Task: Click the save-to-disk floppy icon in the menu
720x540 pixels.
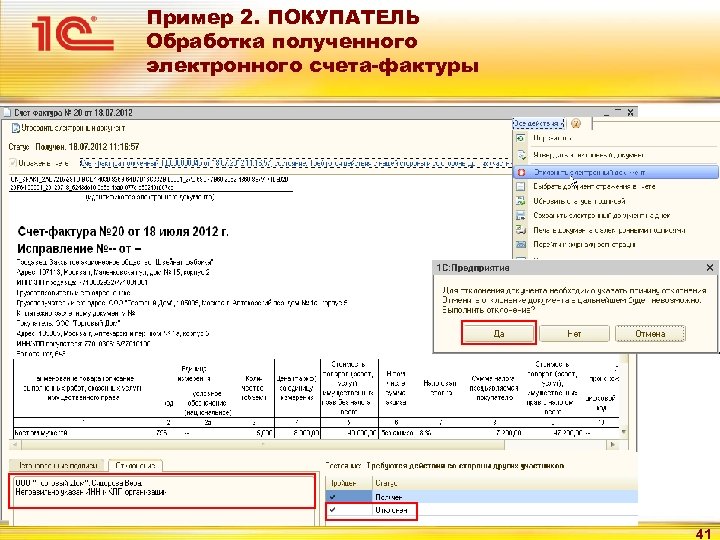Action: click(521, 215)
